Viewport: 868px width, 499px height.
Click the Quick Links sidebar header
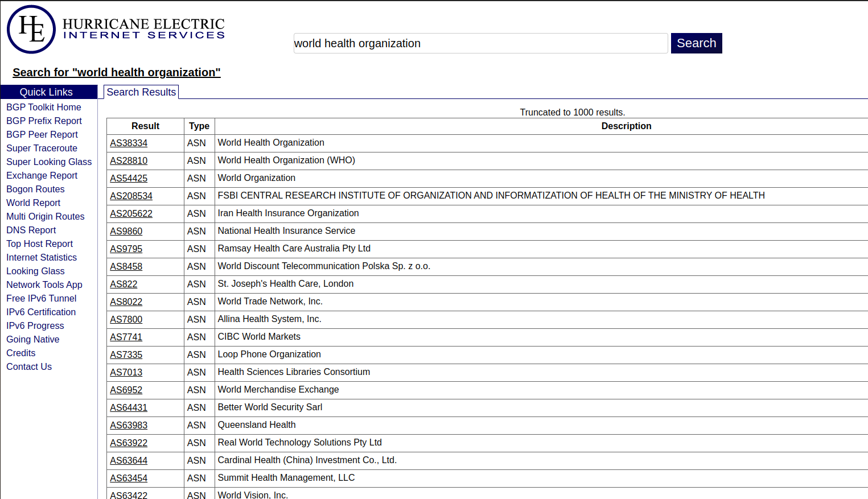tap(49, 92)
